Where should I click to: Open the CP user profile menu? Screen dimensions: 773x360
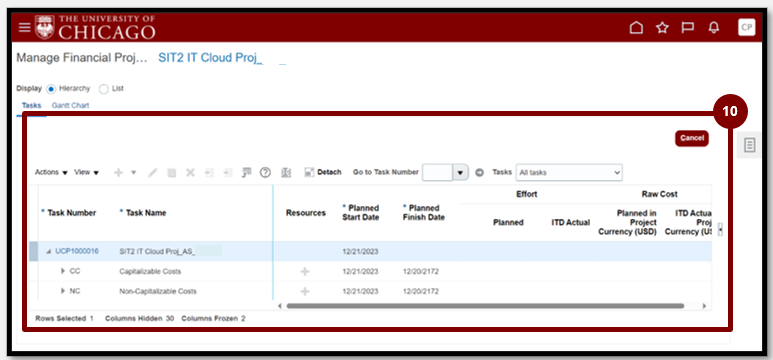coord(746,28)
